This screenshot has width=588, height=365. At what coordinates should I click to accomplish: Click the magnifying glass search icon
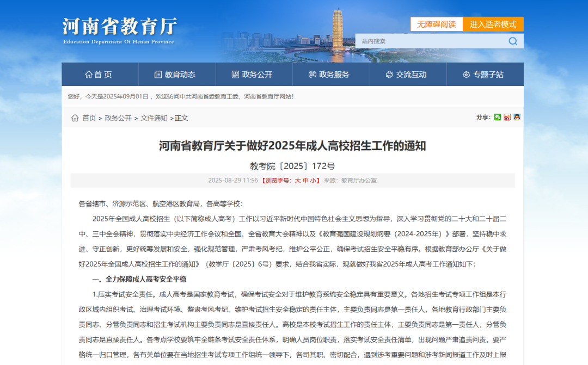(x=512, y=41)
